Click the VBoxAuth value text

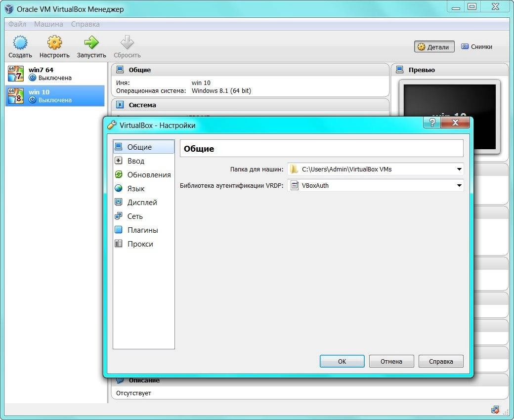point(315,185)
